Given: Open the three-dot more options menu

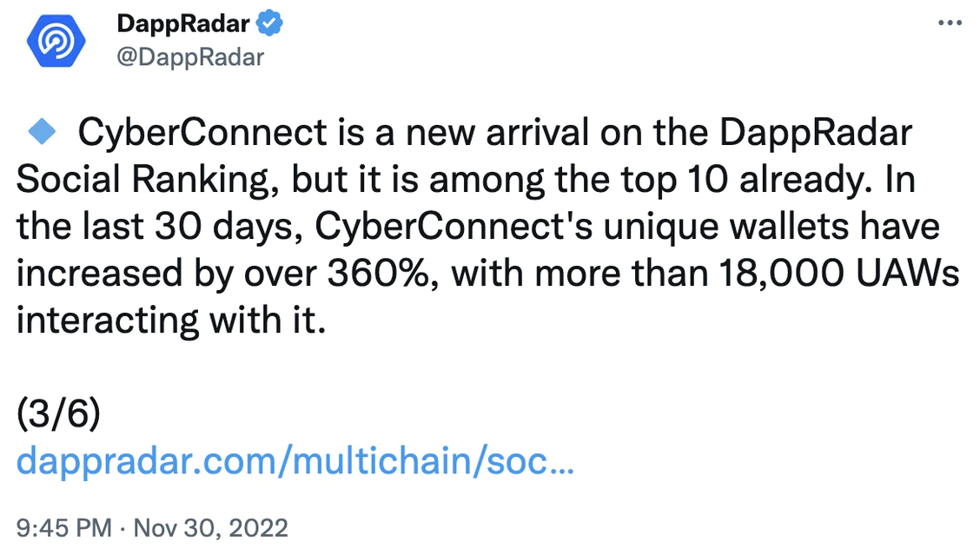Looking at the screenshot, I should (950, 23).
